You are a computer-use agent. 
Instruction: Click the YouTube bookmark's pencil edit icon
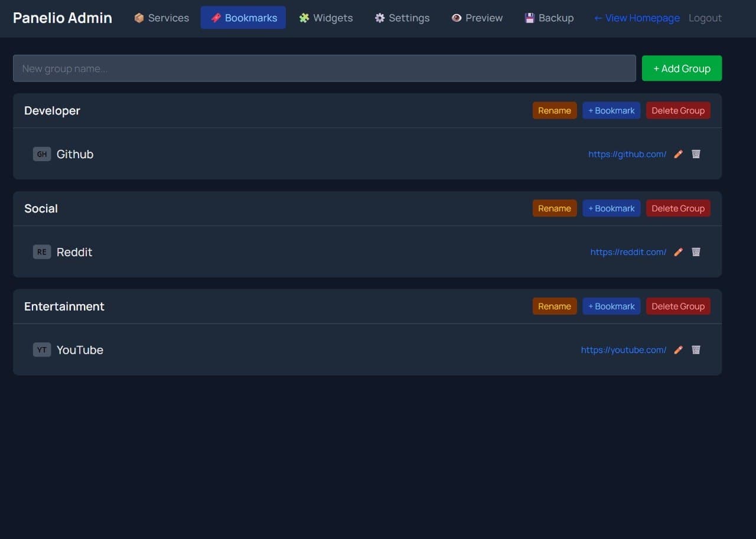(x=678, y=349)
